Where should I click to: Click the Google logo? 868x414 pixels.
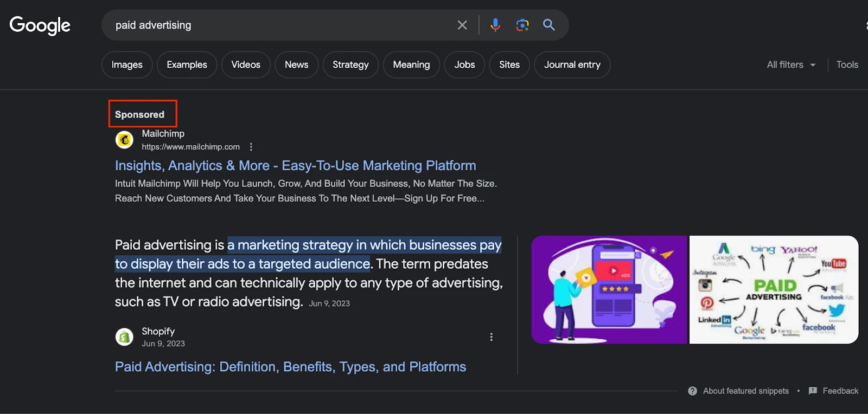point(40,25)
